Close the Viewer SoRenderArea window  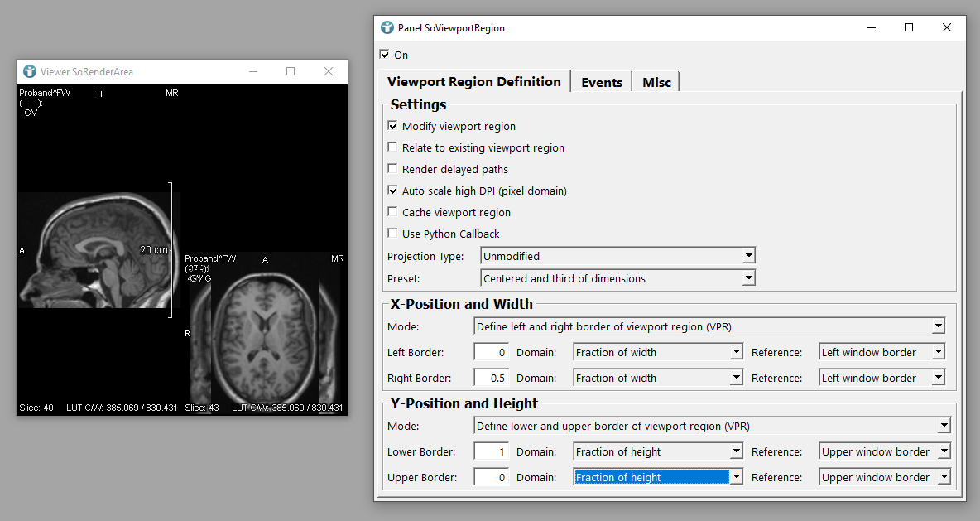(x=329, y=72)
